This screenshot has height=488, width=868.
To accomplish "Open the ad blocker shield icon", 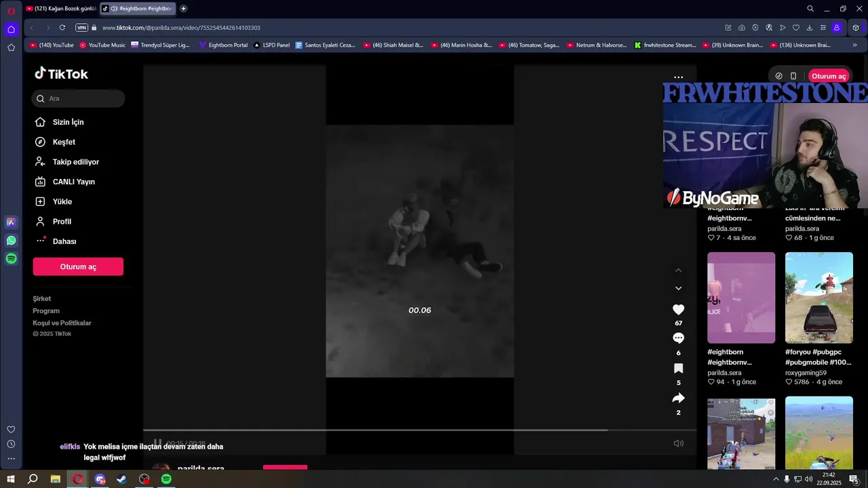I will point(755,28).
